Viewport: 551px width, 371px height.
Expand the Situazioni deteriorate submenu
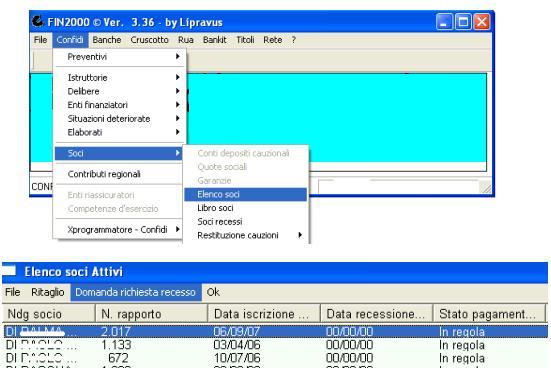tap(118, 119)
